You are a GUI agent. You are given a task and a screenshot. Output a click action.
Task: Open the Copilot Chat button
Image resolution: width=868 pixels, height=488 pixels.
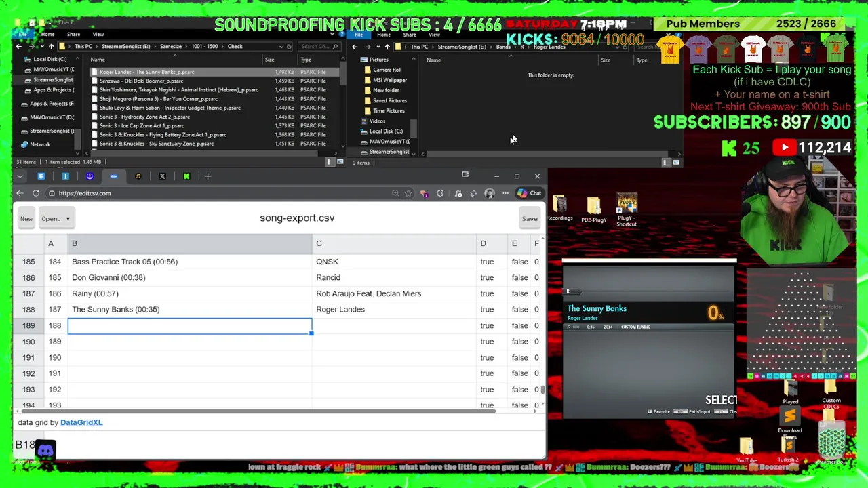click(530, 193)
